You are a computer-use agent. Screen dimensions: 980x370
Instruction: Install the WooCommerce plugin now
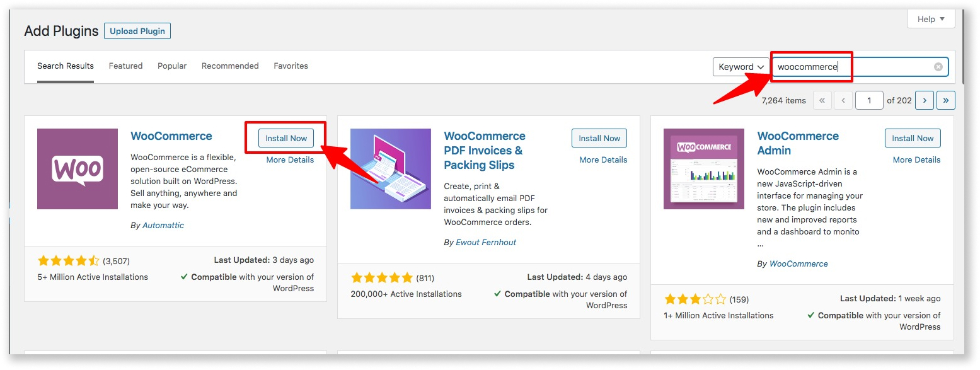286,139
